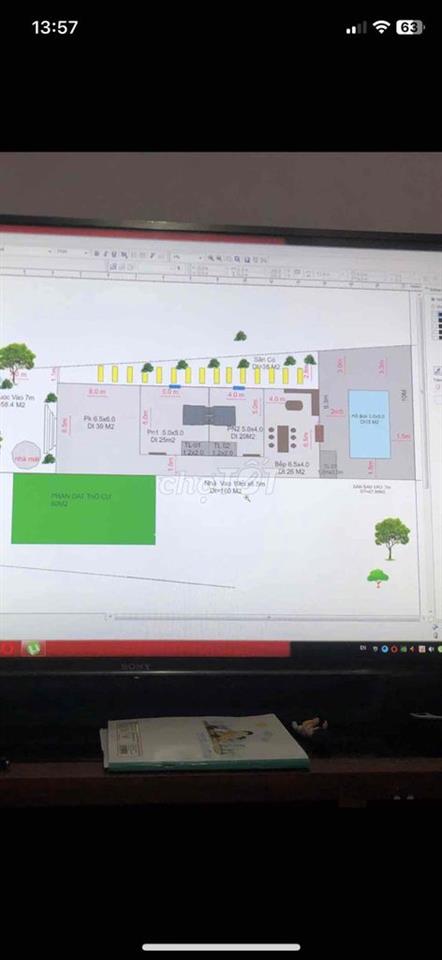Select the gray bed block in bedrooms

click(x=208, y=415)
